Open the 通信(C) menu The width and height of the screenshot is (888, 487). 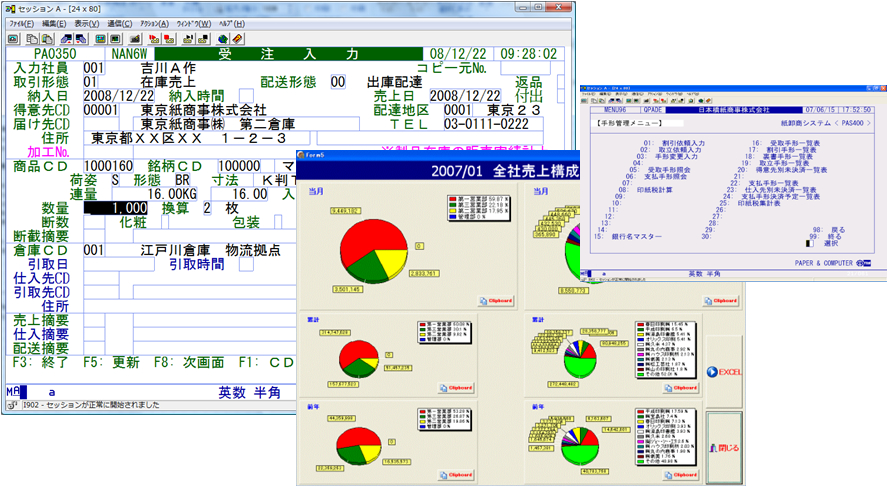pyautogui.click(x=119, y=24)
